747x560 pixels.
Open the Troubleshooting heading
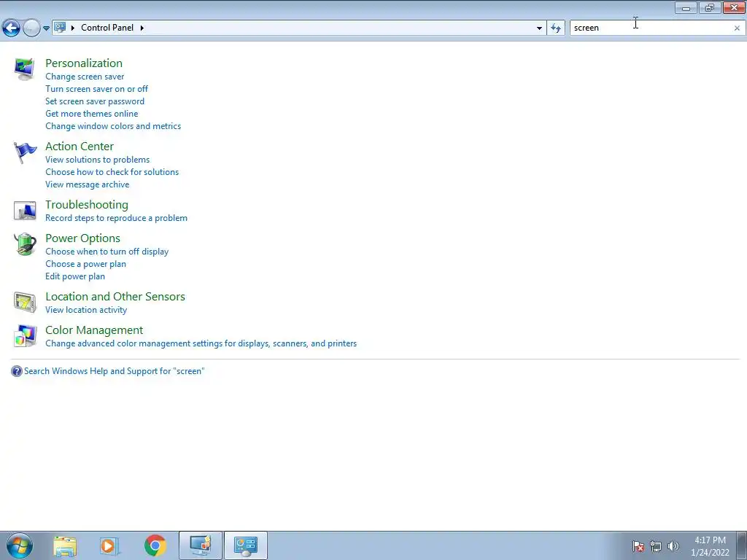click(87, 204)
